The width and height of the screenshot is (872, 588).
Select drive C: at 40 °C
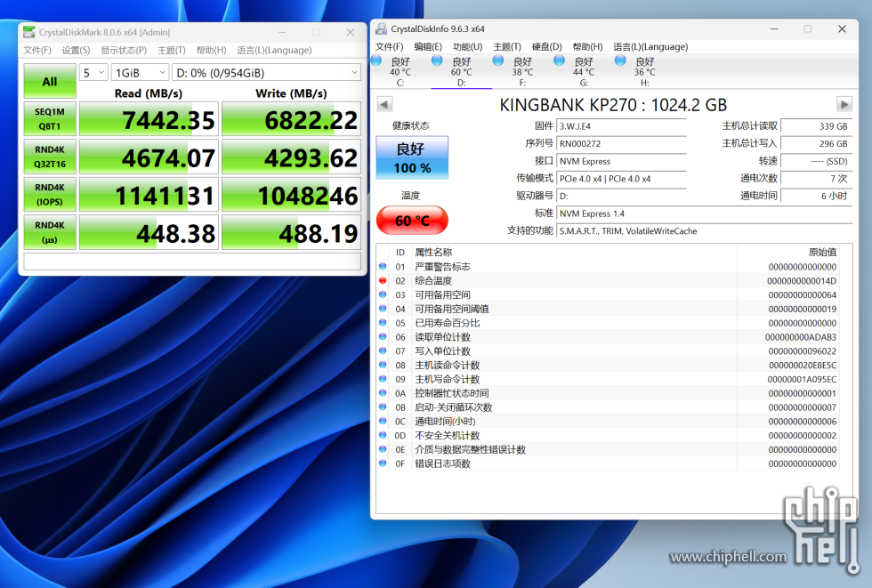[x=400, y=72]
